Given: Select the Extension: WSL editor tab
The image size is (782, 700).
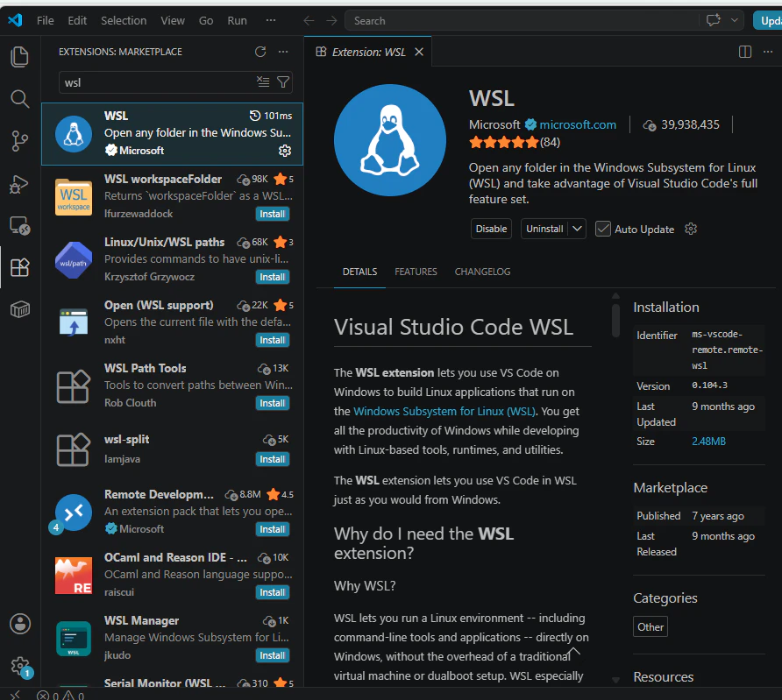Looking at the screenshot, I should coord(368,52).
